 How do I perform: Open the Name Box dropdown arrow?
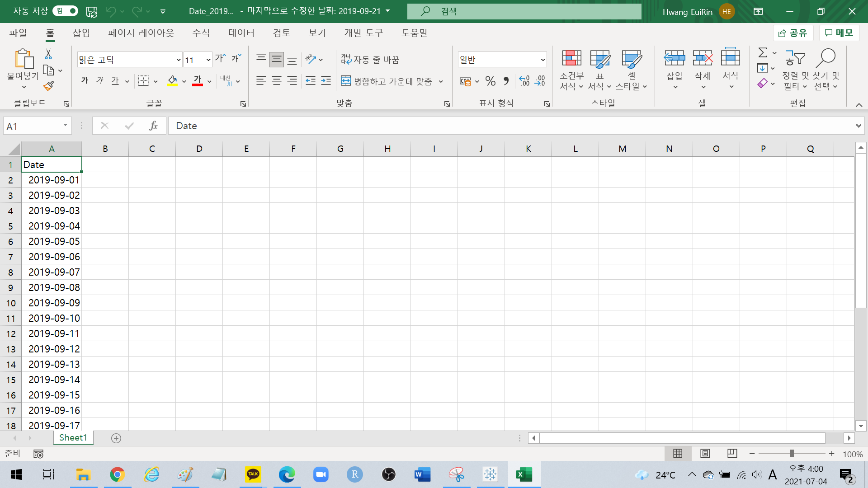[65, 126]
